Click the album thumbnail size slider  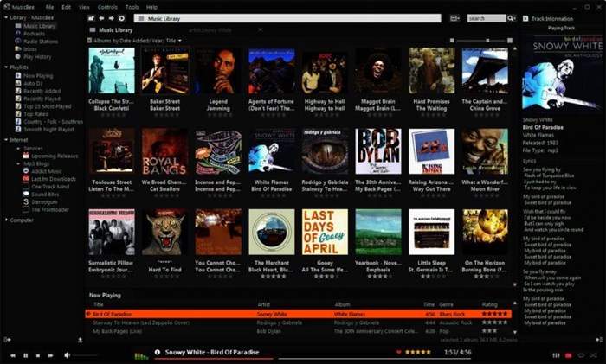480,40
